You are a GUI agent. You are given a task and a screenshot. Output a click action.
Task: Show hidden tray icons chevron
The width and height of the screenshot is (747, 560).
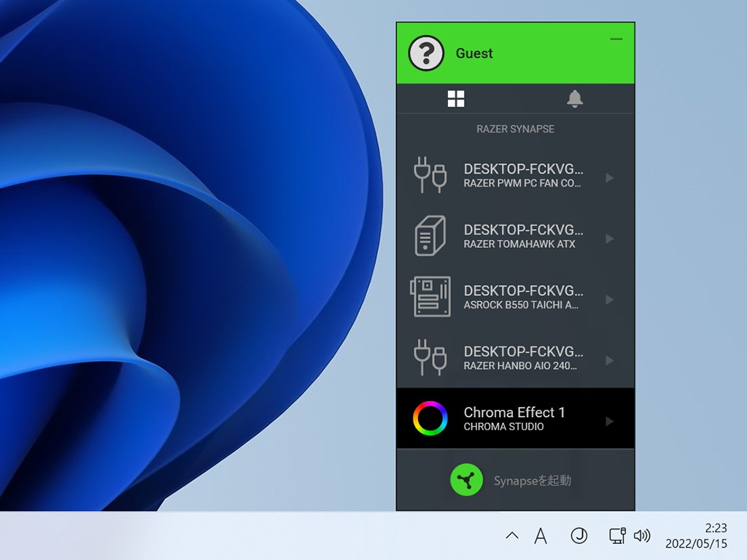click(x=512, y=536)
